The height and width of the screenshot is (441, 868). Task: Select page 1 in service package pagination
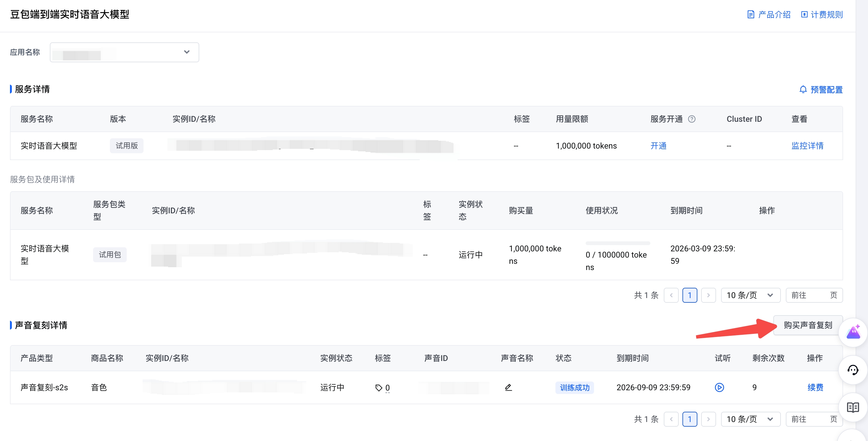coord(689,295)
